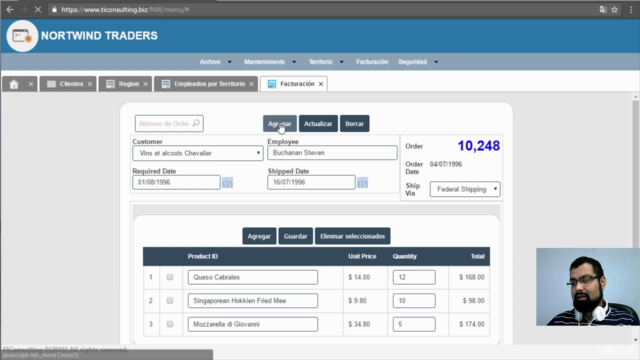Screen dimensions: 640x360
Task: Click Singaporean Hokkien Fried Mee product field
Action: coord(253,301)
